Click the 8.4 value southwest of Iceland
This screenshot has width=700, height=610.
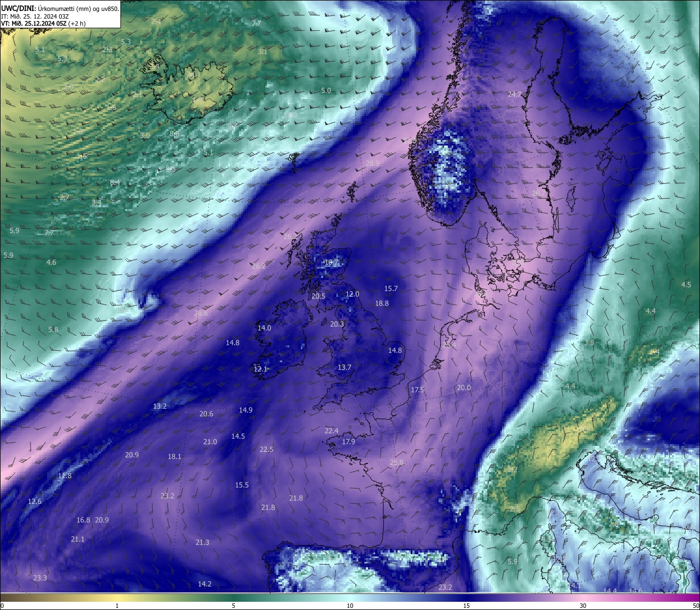(x=115, y=182)
